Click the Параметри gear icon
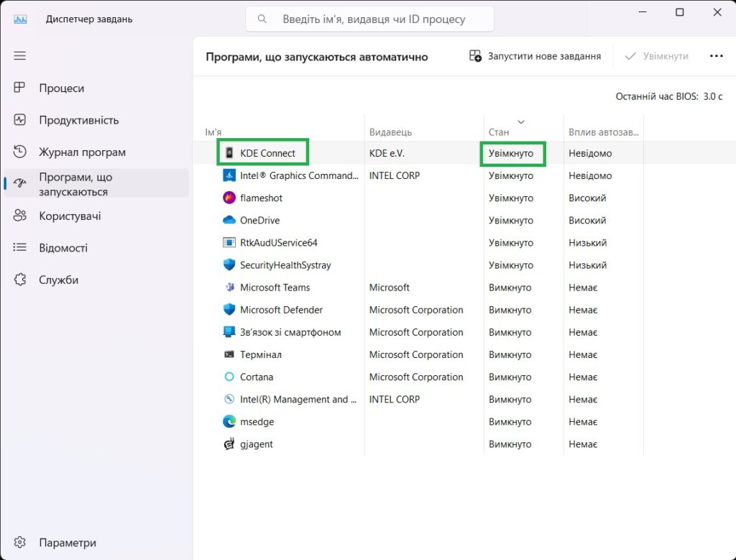736x560 pixels. (x=19, y=542)
